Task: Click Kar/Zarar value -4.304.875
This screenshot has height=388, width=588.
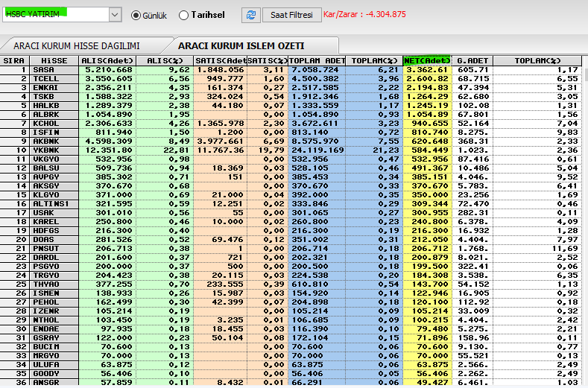Action: [x=385, y=15]
